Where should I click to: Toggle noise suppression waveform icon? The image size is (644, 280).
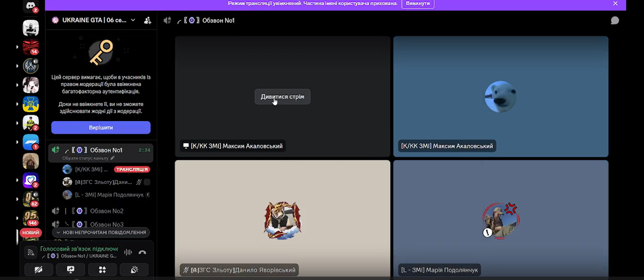[128, 252]
